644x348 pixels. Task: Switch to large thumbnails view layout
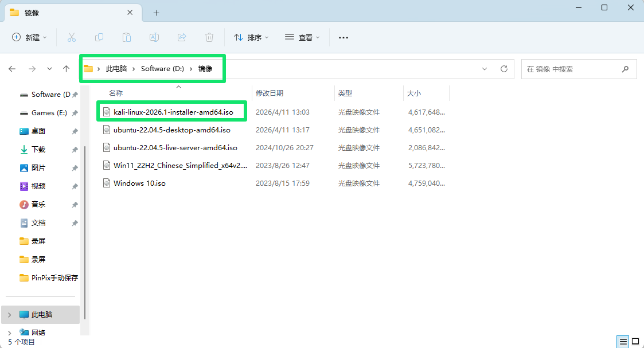tap(635, 342)
